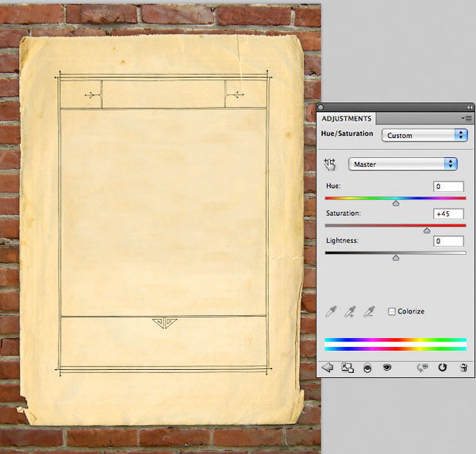Click the Hue slider handle
Viewport: 476px width, 454px height.
(396, 203)
